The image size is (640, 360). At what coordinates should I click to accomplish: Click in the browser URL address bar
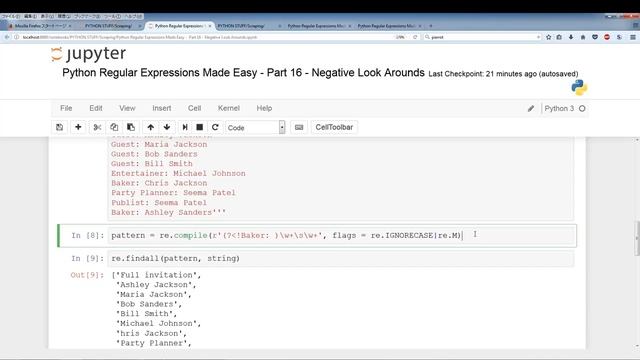[x=204, y=37]
